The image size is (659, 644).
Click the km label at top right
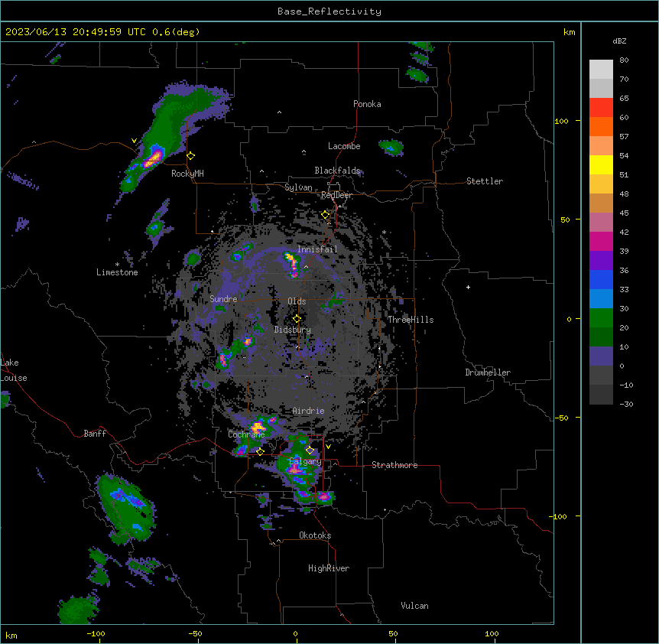point(569,32)
